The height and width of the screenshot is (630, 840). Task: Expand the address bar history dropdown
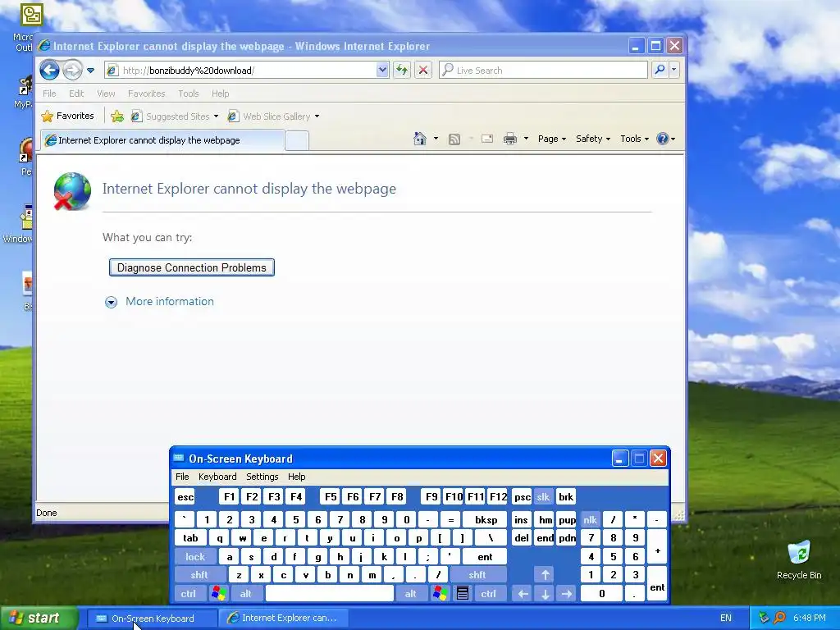click(382, 71)
